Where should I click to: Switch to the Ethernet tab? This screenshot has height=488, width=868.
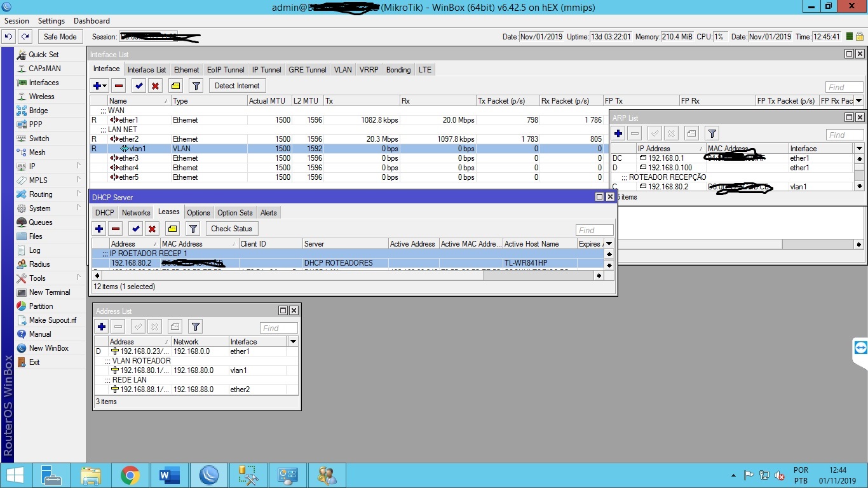(x=187, y=70)
